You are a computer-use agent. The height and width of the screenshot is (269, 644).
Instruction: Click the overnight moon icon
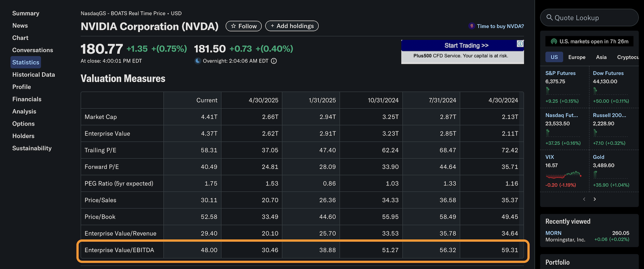coord(198,61)
